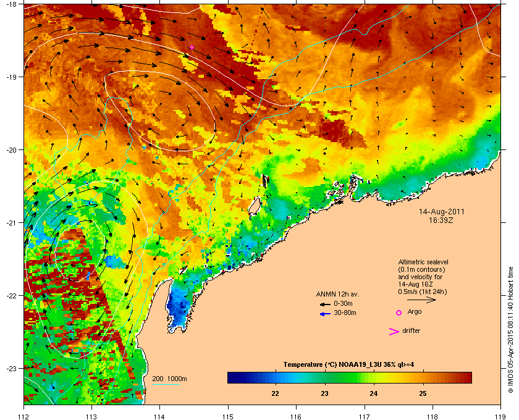The image size is (519, 420).
Task: Click the color bar value 25
Action: coord(423,393)
